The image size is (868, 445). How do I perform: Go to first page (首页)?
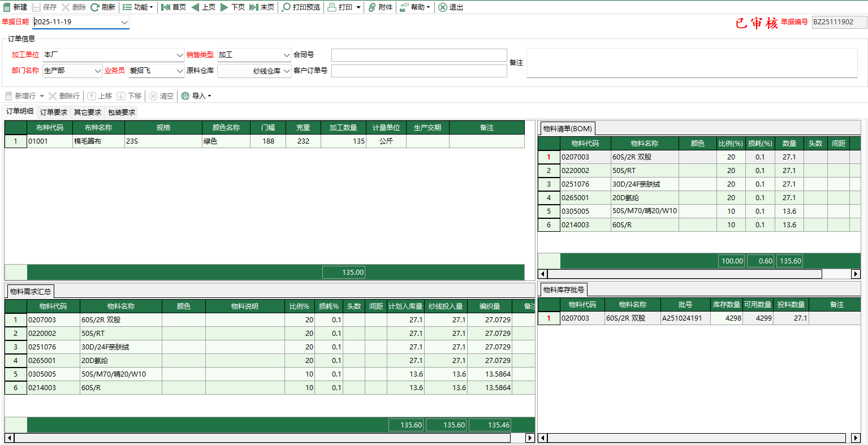tap(166, 7)
